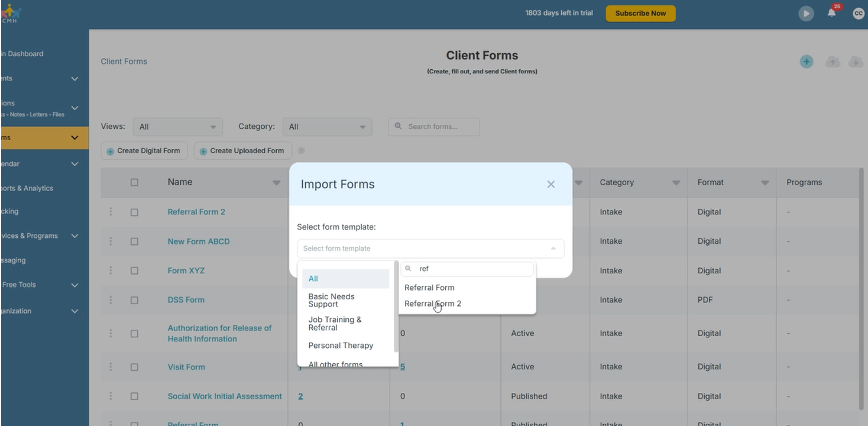The height and width of the screenshot is (426, 868).
Task: Click the template search field containing ref
Action: point(467,269)
